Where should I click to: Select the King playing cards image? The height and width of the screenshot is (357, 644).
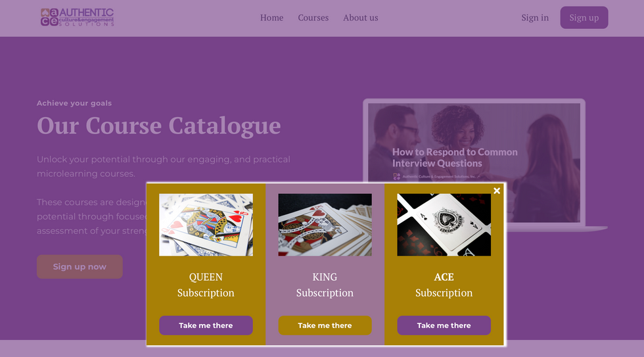click(x=325, y=224)
